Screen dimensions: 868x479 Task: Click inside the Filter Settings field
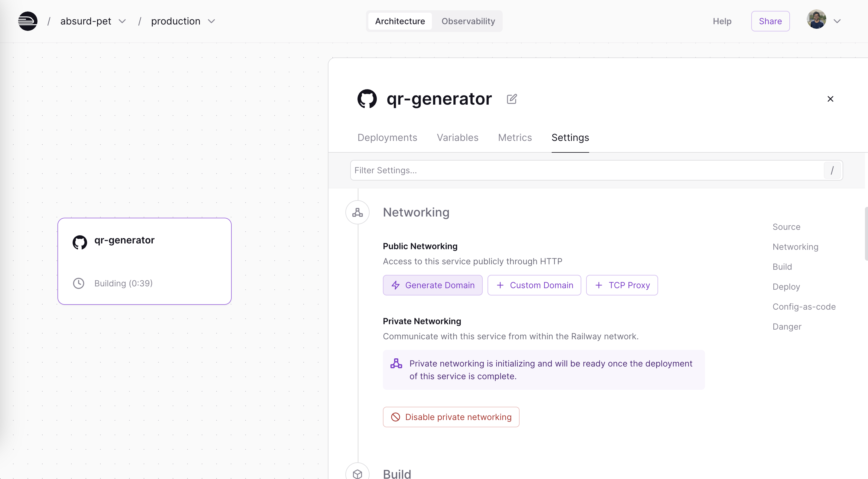click(539, 170)
